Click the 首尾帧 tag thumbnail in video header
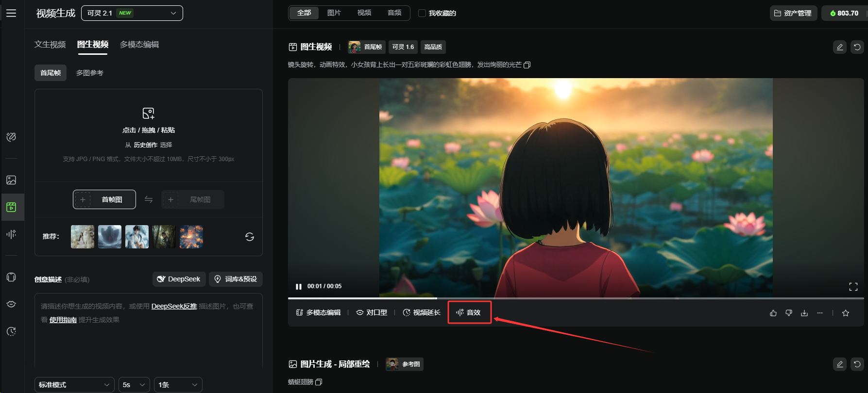 367,47
